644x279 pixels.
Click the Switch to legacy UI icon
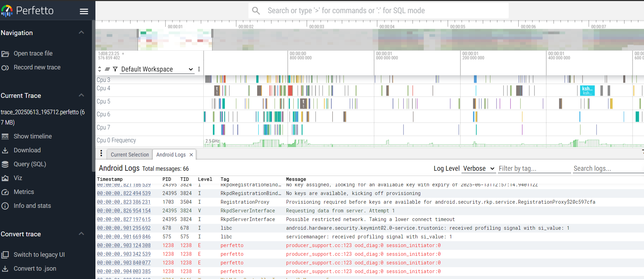point(5,255)
